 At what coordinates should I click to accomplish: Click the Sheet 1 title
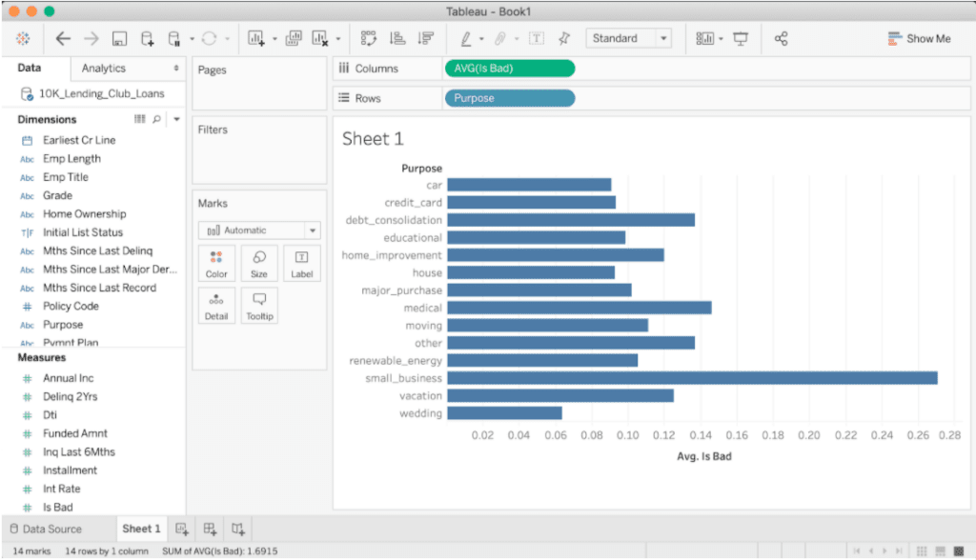click(373, 139)
